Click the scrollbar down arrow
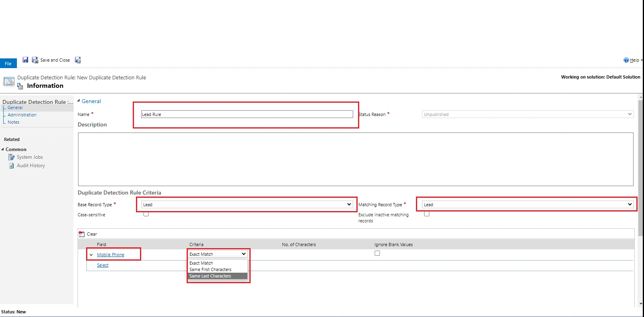The height and width of the screenshot is (317, 644). pos(641,304)
